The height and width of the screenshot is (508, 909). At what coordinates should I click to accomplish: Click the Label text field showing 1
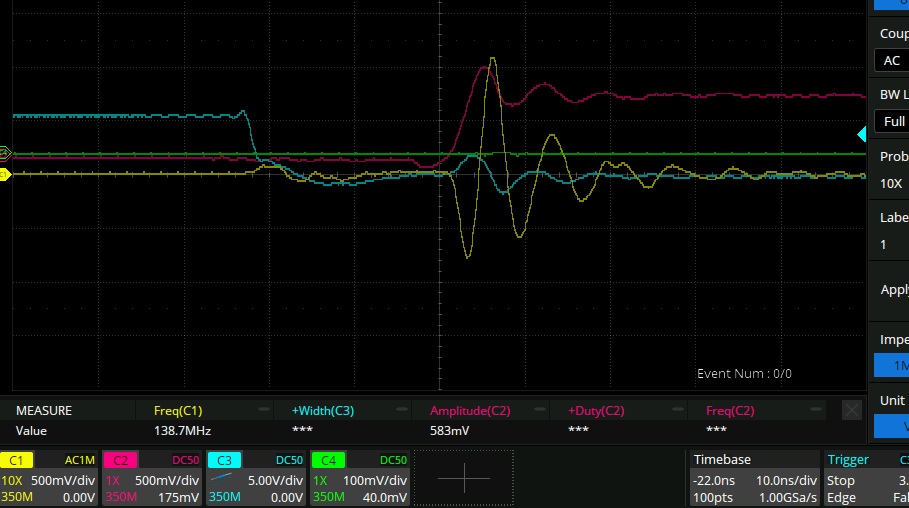[x=891, y=244]
